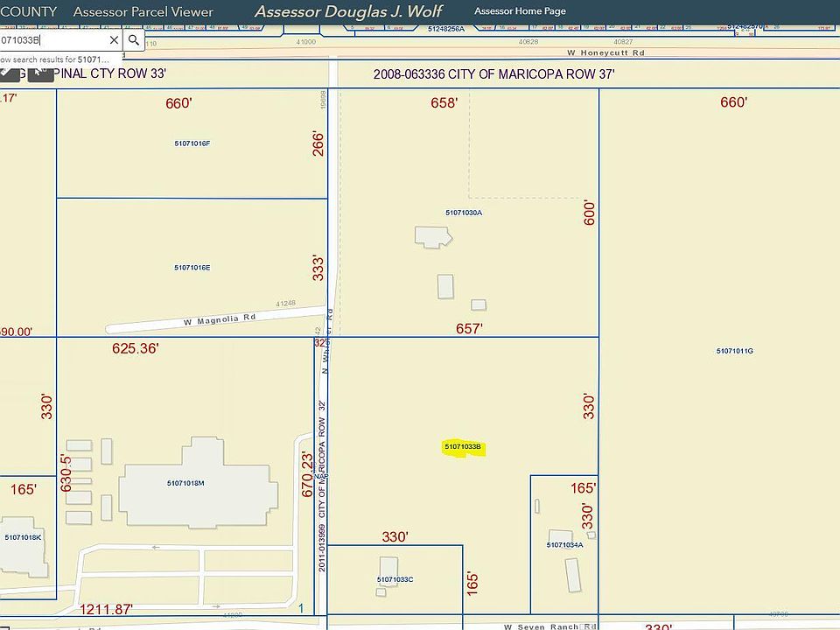Click the PINAL CTY ROW 33' label

pos(111,73)
